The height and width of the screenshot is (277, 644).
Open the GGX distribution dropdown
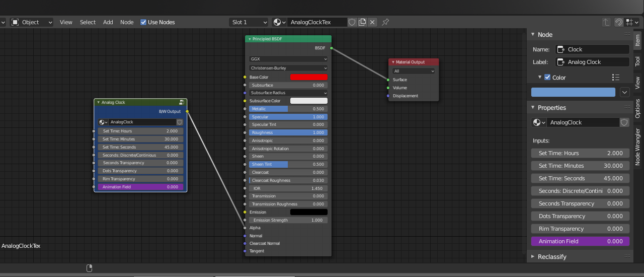[288, 59]
